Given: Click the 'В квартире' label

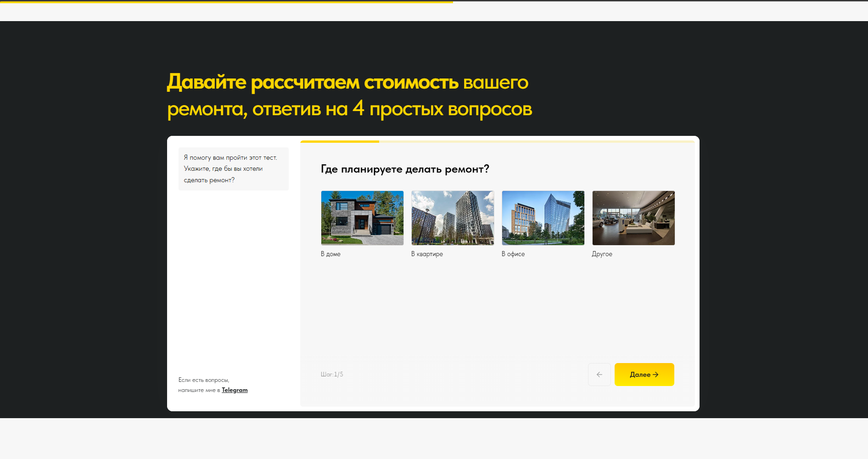Looking at the screenshot, I should point(427,254).
